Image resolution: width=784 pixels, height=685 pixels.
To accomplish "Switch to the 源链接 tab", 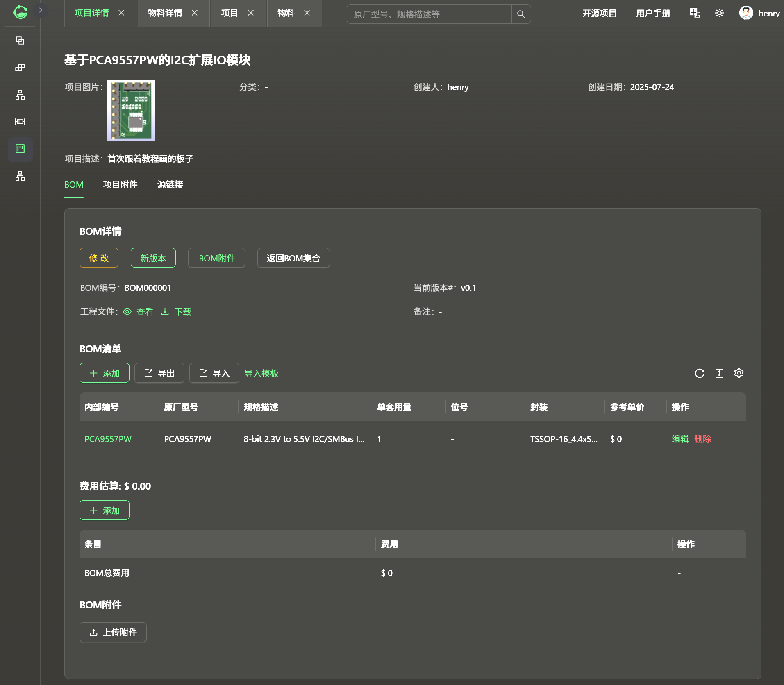I will point(170,185).
